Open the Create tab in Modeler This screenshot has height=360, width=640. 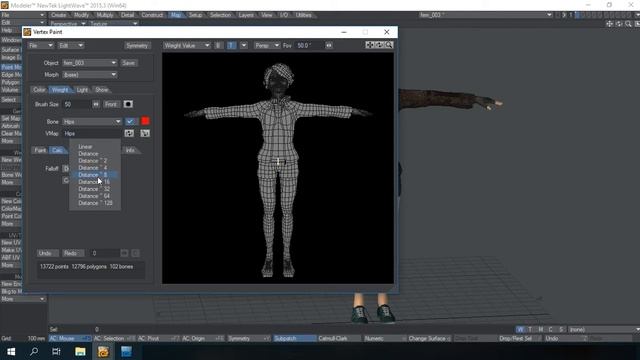[x=59, y=15]
